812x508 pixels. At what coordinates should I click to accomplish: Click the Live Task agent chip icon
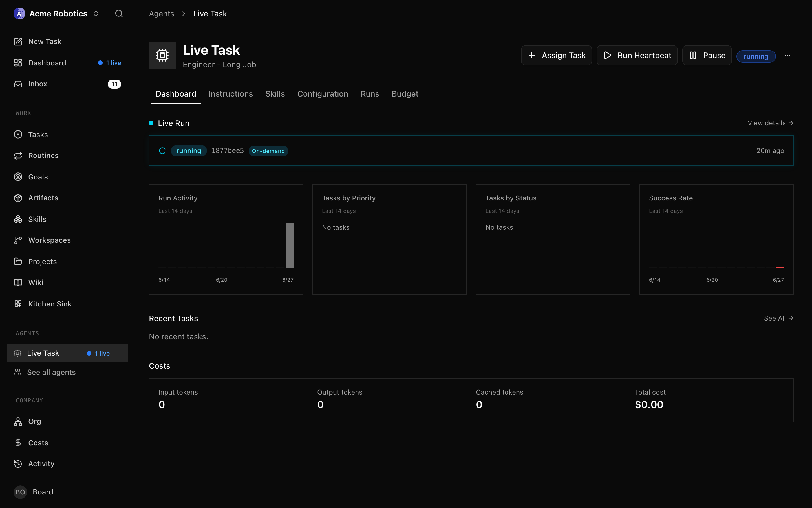[162, 55]
